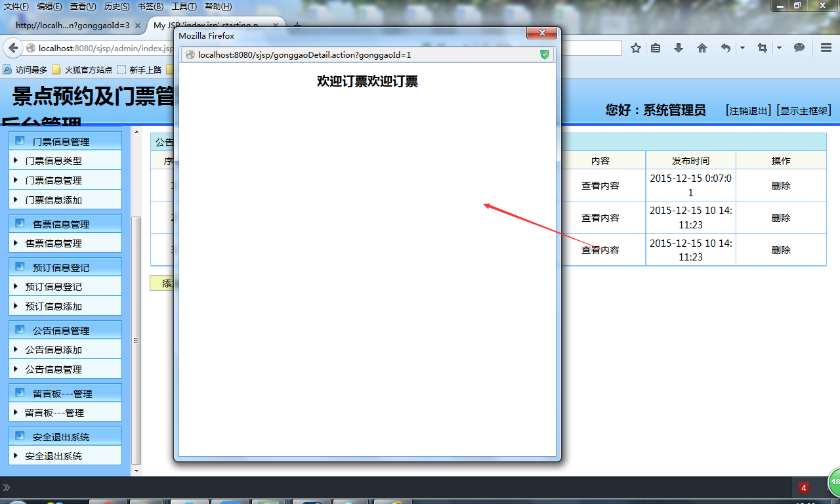
Task: Expand the bottom bar double chevron
Action: (x=7, y=488)
